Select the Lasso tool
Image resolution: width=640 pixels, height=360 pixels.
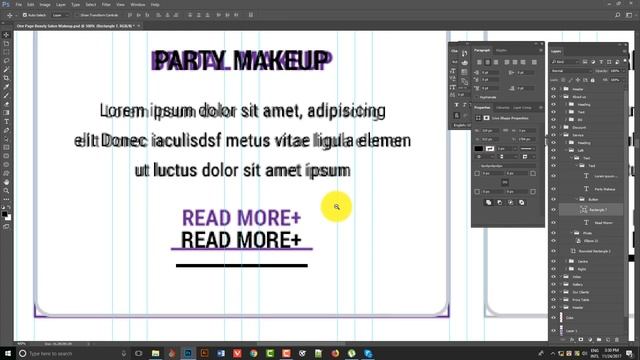[6, 61]
